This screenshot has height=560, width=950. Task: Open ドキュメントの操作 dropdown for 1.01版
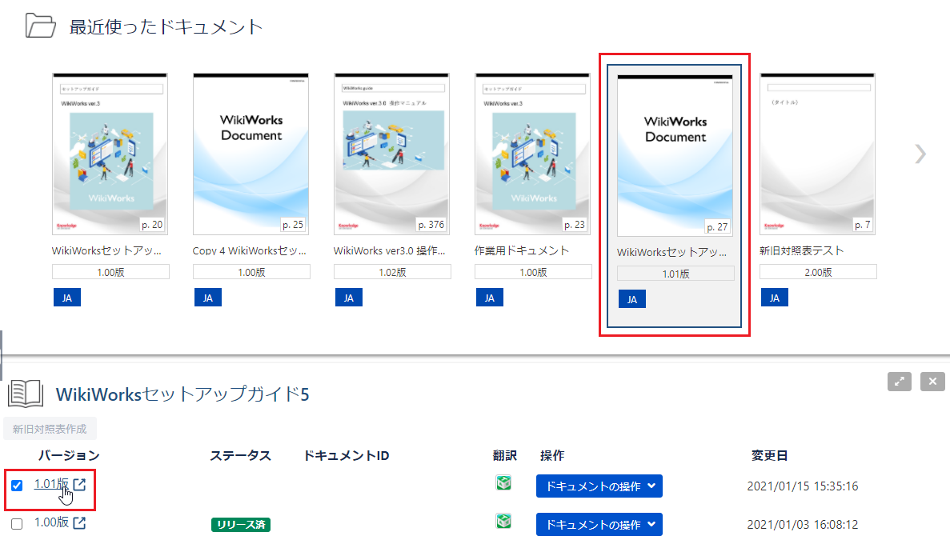[x=599, y=486]
